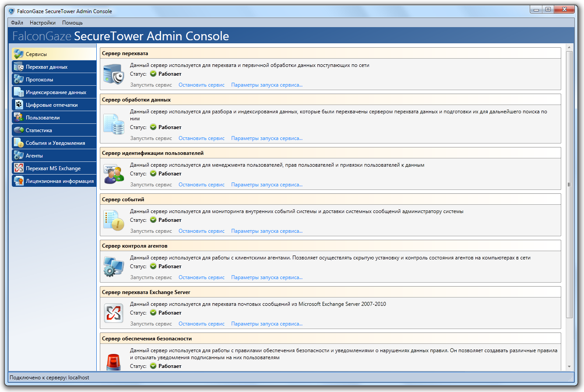This screenshot has height=392, width=584.
Task: Click the Лицензионная информация sidebar icon
Action: 18,181
